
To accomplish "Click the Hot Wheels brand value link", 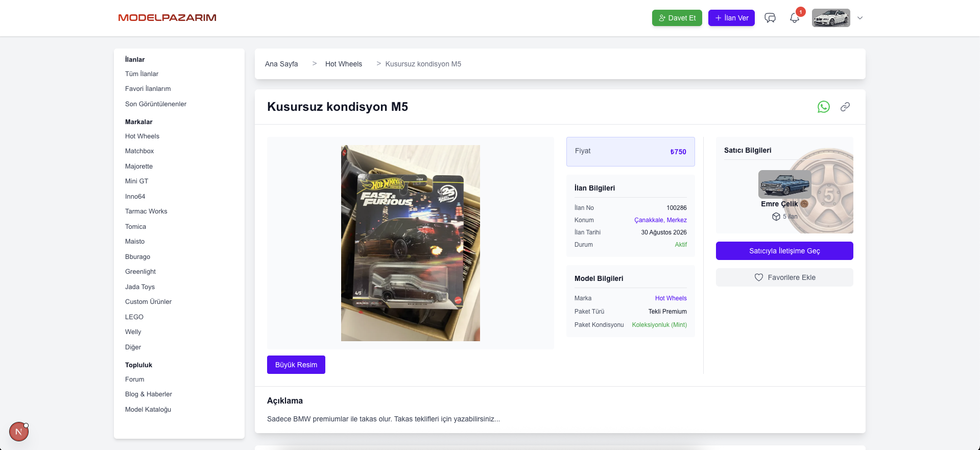I will [671, 298].
